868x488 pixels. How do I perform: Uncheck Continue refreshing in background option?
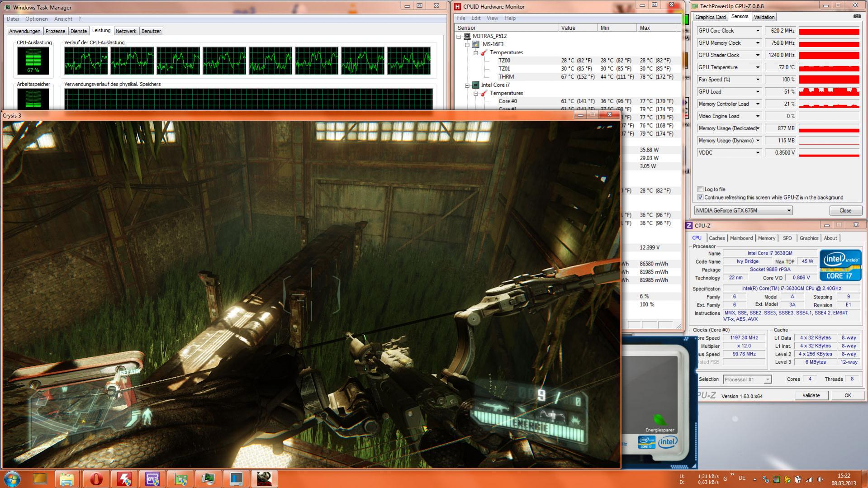[x=701, y=198]
